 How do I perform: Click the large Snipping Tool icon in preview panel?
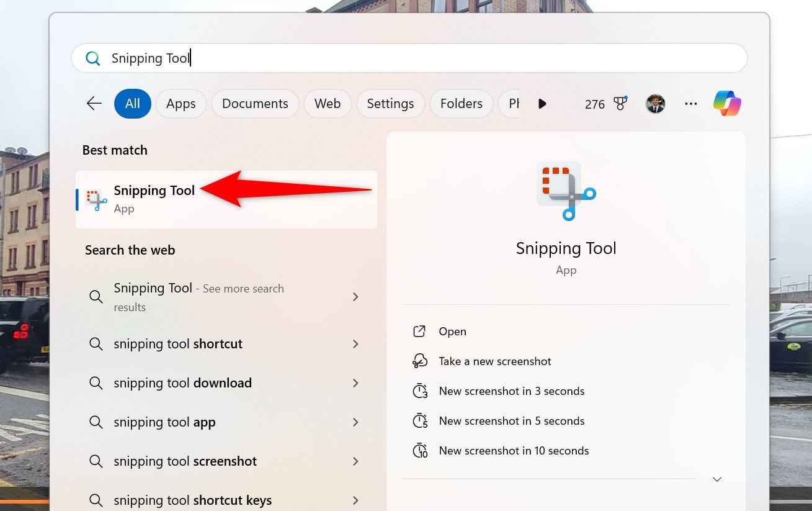[565, 191]
